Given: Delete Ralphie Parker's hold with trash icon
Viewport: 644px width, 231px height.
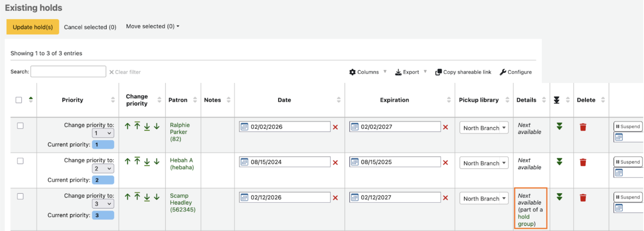Looking at the screenshot, I should (x=583, y=127).
